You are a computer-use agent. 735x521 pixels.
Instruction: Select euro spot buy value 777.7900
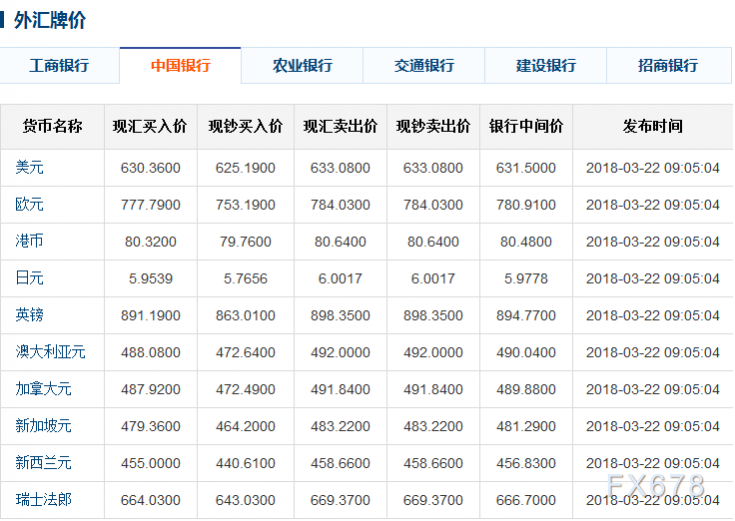pyautogui.click(x=150, y=205)
